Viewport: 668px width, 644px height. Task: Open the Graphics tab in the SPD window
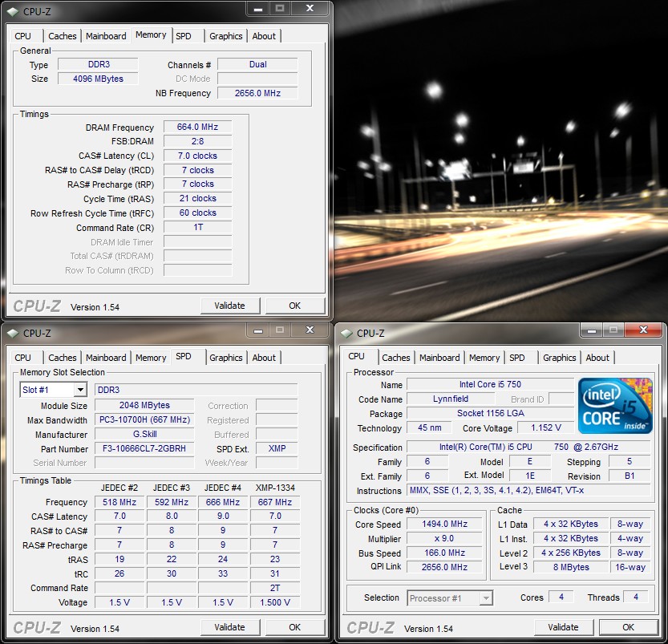pyautogui.click(x=226, y=358)
